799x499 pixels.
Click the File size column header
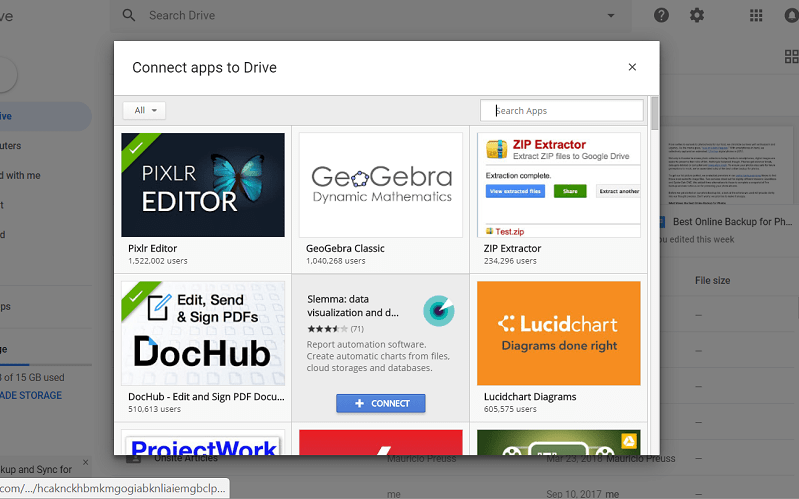(712, 280)
